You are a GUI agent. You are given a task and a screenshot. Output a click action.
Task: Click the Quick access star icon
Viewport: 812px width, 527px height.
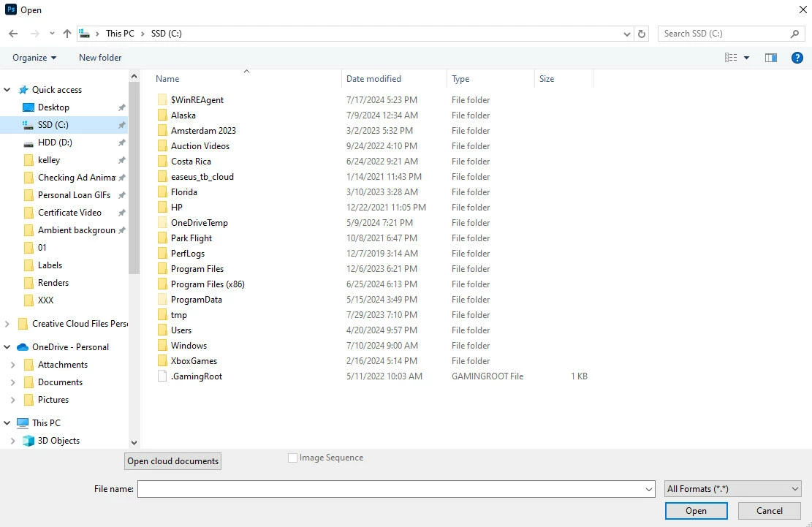coord(23,90)
